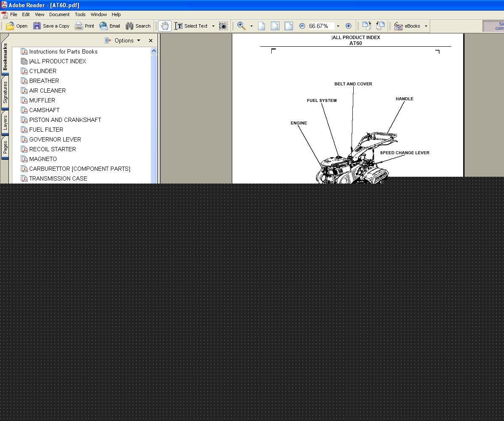The image size is (504, 421).
Task: Go to the RECOIL STARTER bookmark
Action: (x=52, y=149)
